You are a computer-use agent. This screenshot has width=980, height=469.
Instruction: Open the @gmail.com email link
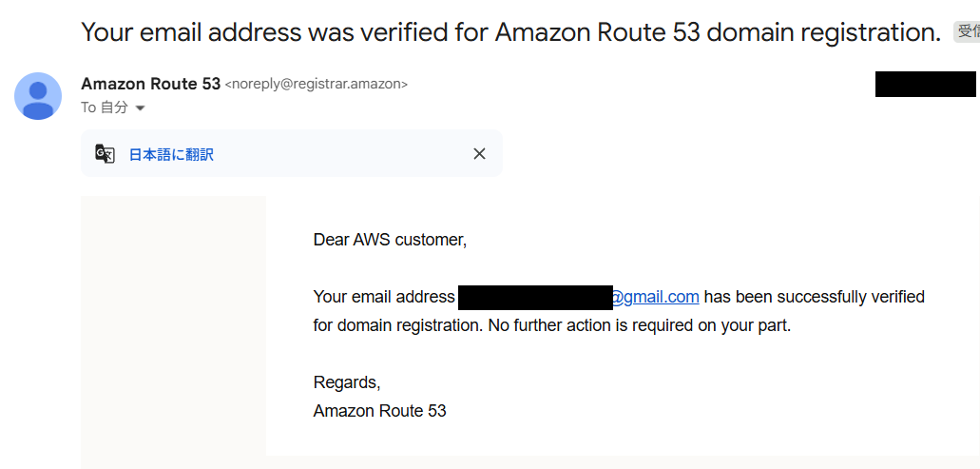(655, 297)
